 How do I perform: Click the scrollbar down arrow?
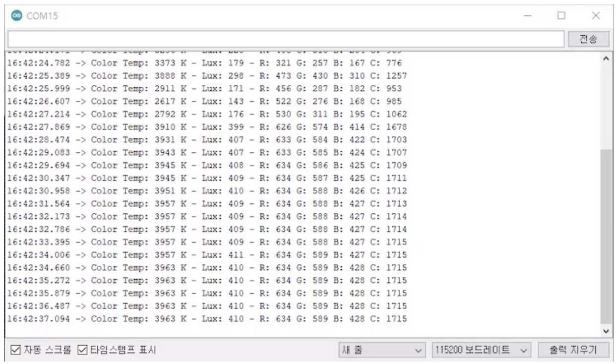(605, 330)
